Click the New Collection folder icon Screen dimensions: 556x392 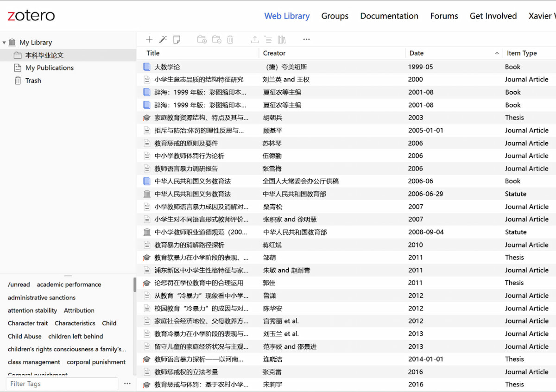[x=202, y=39]
